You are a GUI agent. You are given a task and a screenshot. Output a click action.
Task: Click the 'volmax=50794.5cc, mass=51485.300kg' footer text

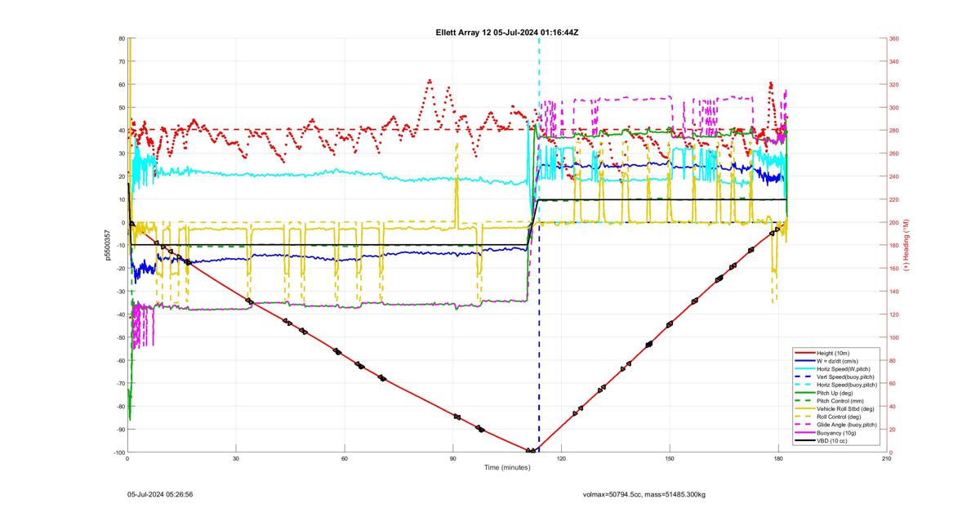click(x=644, y=494)
